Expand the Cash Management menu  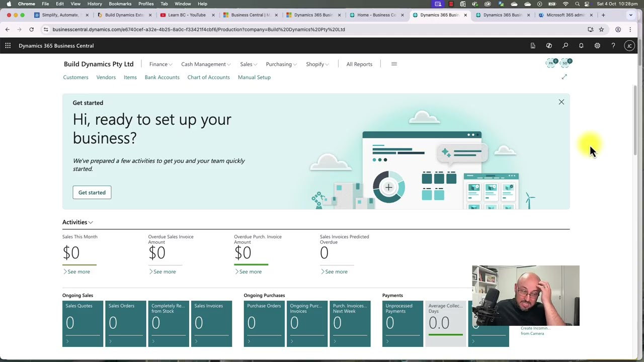point(206,64)
